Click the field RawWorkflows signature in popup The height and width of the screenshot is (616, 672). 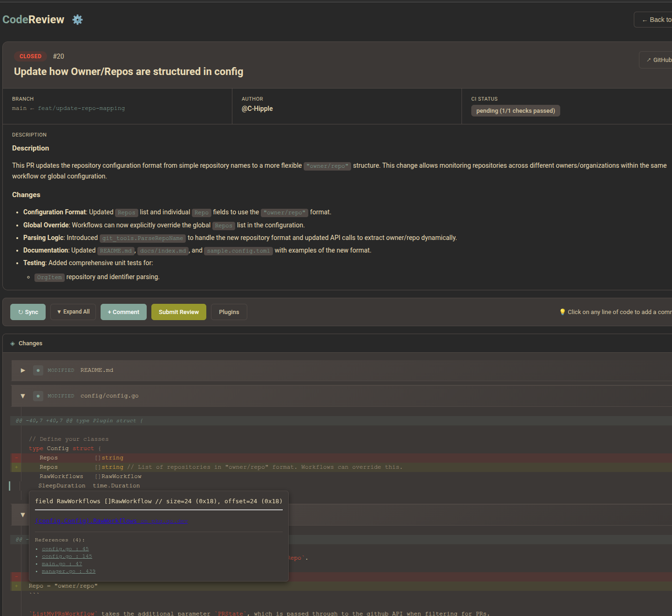[159, 501]
